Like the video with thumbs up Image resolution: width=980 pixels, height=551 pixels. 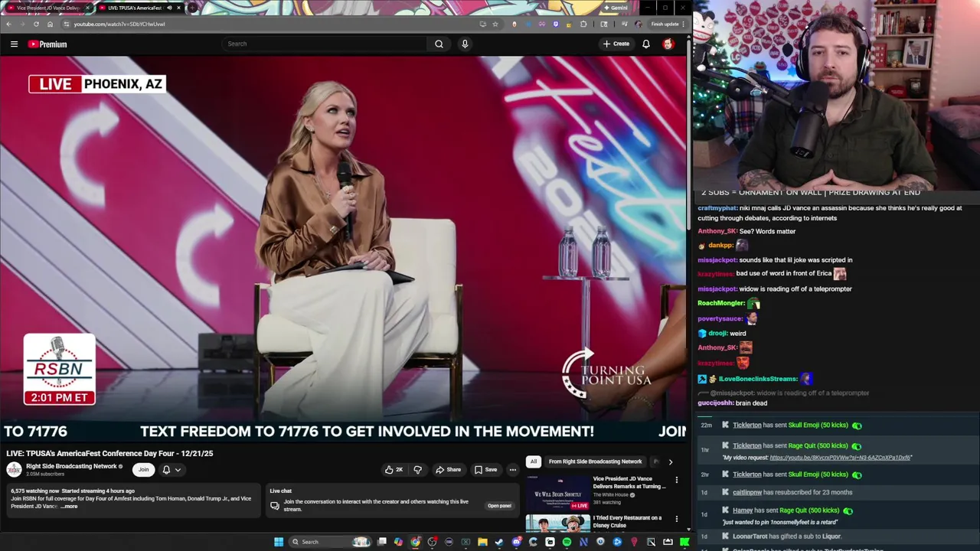394,470
